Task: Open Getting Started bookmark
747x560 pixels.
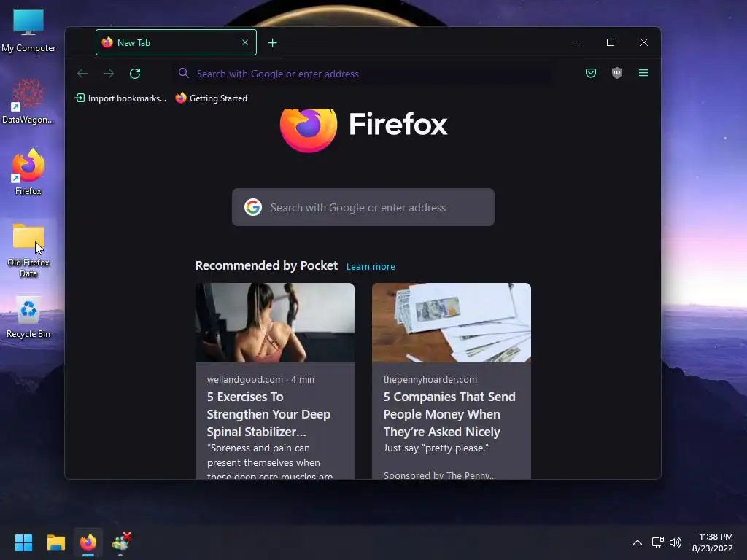Action: pyautogui.click(x=212, y=98)
